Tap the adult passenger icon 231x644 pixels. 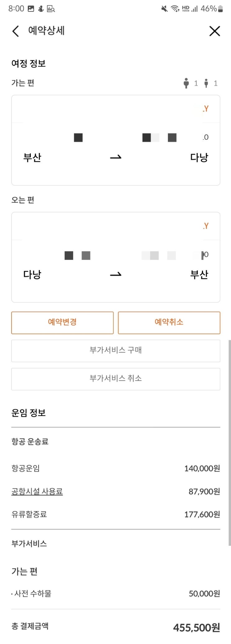[x=186, y=83]
